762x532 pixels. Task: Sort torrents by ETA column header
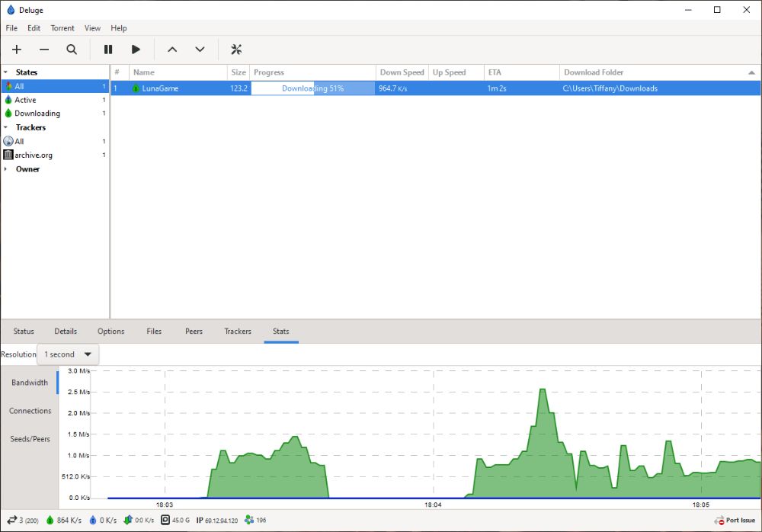(x=522, y=72)
